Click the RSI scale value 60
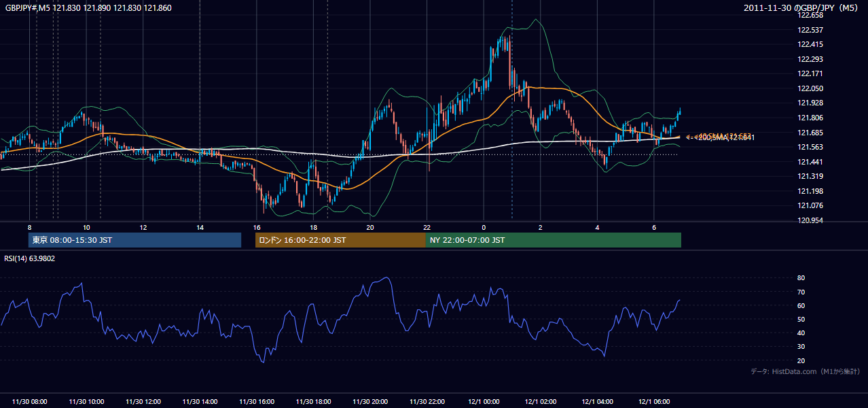The width and height of the screenshot is (868, 408). 801,305
